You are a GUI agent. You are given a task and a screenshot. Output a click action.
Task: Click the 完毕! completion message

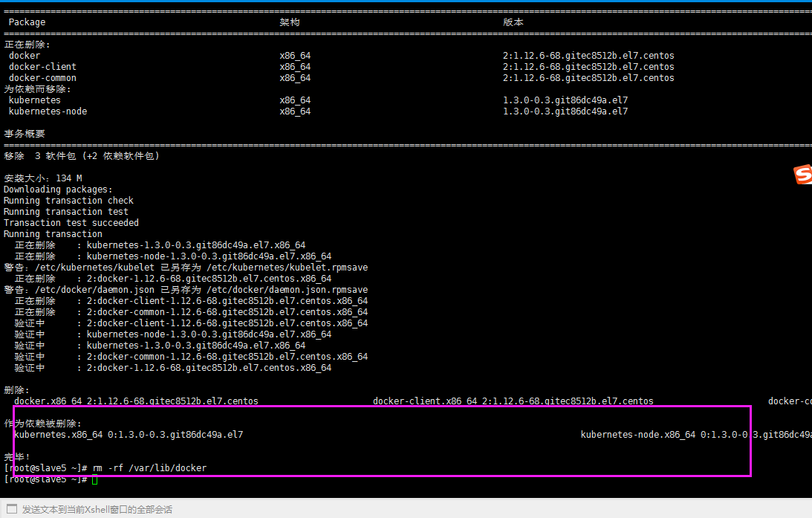(x=15, y=456)
